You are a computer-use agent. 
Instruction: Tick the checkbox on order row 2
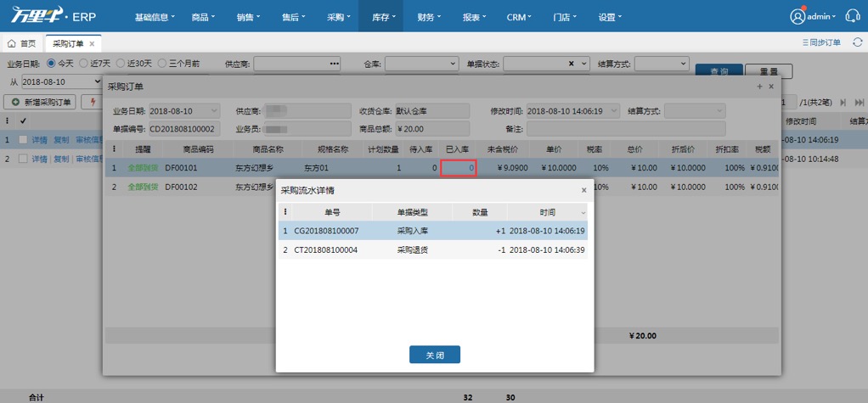(23, 159)
